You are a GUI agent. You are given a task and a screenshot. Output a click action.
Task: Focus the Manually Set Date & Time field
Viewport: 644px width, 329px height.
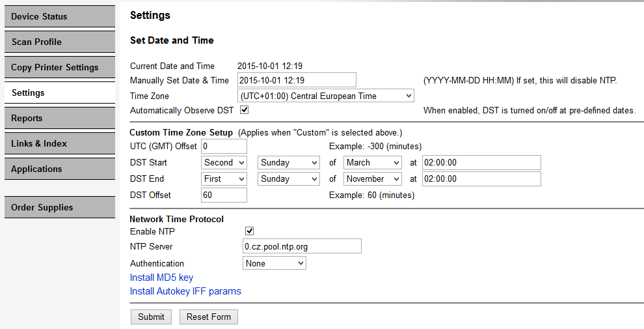pos(297,80)
